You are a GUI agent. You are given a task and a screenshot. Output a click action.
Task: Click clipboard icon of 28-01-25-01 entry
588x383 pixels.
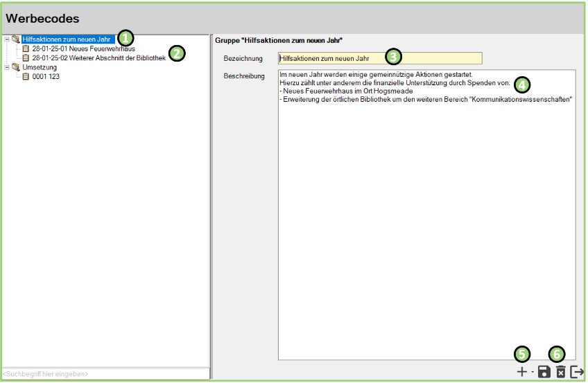26,49
